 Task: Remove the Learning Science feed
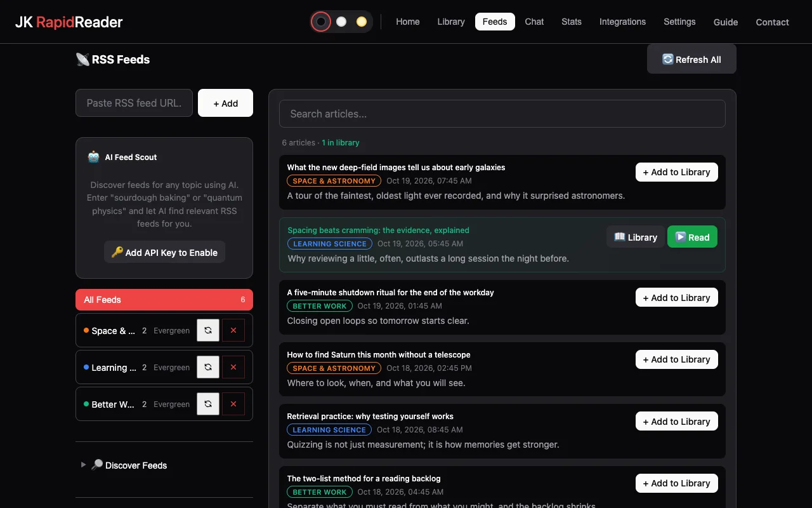point(233,367)
